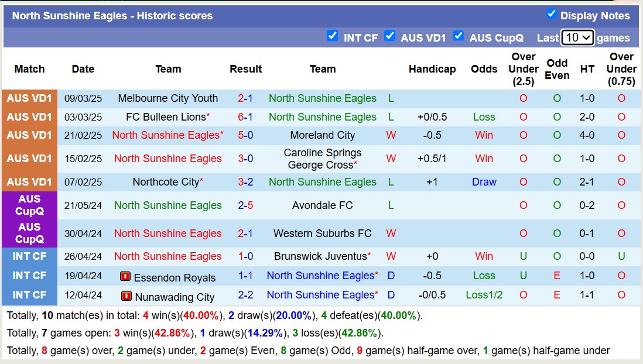Viewport: 643px width, 364px height.
Task: Open the North Sunshine Eagles link in the first row
Action: pos(322,98)
